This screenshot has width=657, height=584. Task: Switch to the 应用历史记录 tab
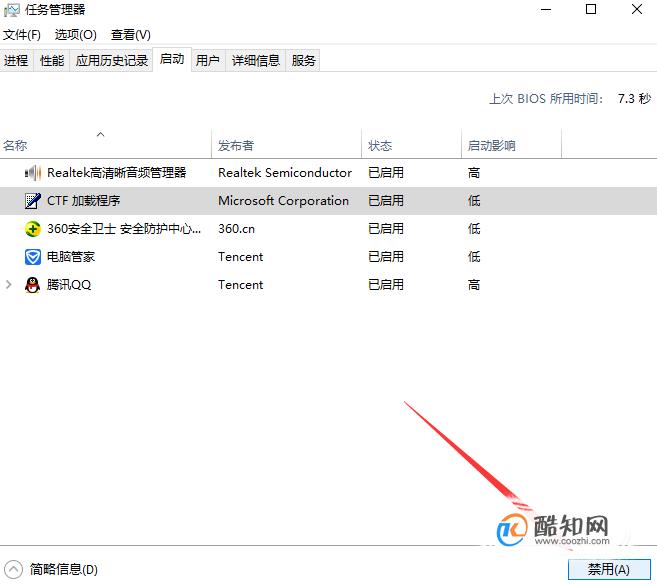[111, 61]
